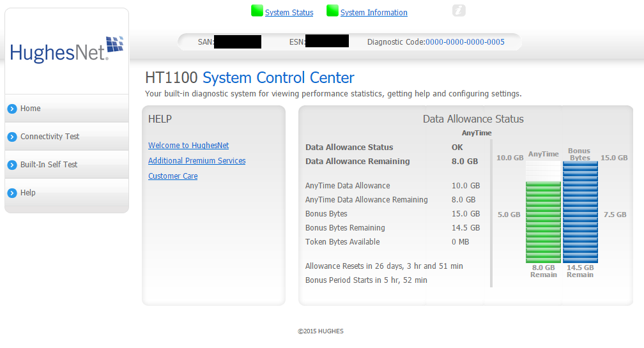This screenshot has width=644, height=348.
Task: Click the '8.0 GB Remain' label
Action: (543, 271)
